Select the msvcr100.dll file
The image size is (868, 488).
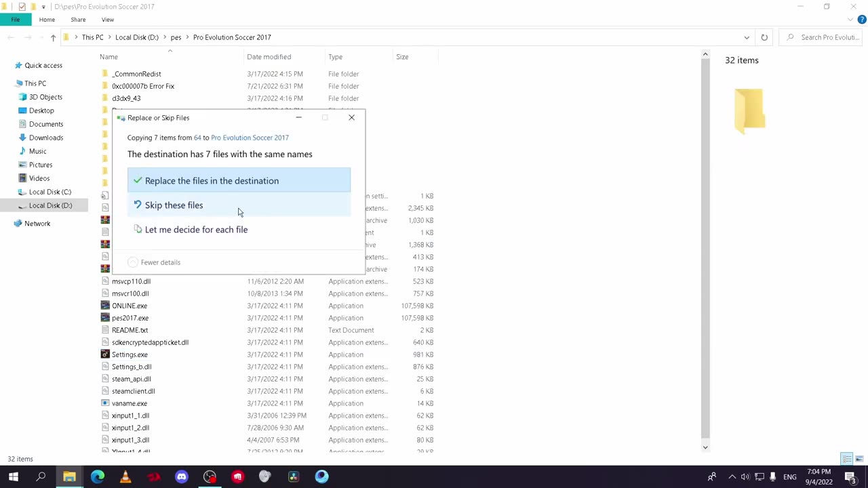130,293
